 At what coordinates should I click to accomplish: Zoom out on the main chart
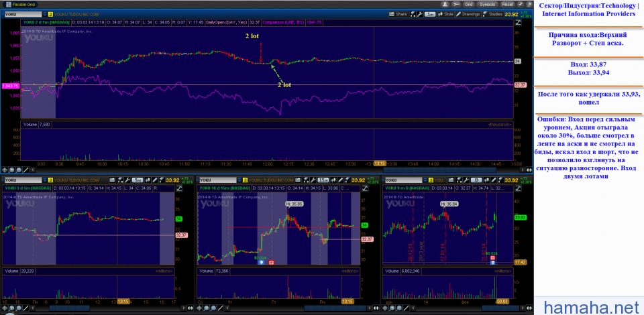click(19, 170)
